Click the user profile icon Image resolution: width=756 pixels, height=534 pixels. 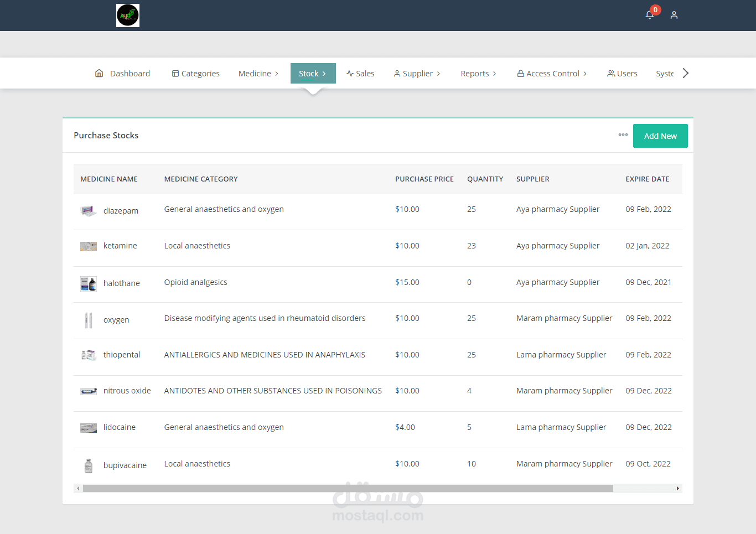pos(674,15)
